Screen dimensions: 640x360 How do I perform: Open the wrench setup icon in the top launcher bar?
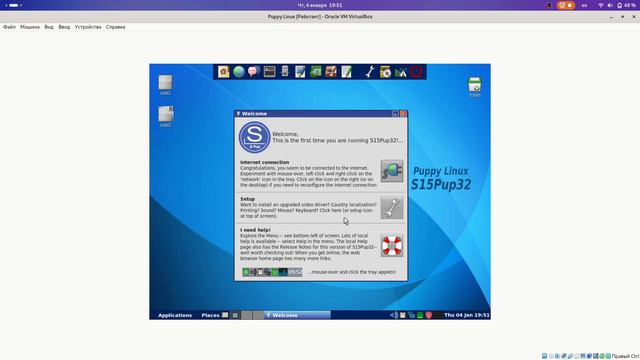[370, 72]
